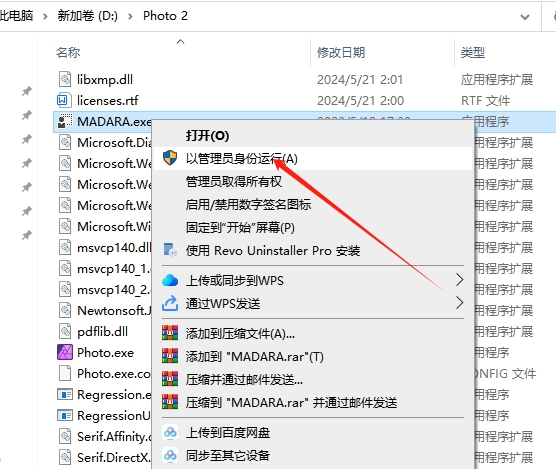Click the Newtonsoft.J file icon
This screenshot has height=469, width=556.
tap(65, 311)
